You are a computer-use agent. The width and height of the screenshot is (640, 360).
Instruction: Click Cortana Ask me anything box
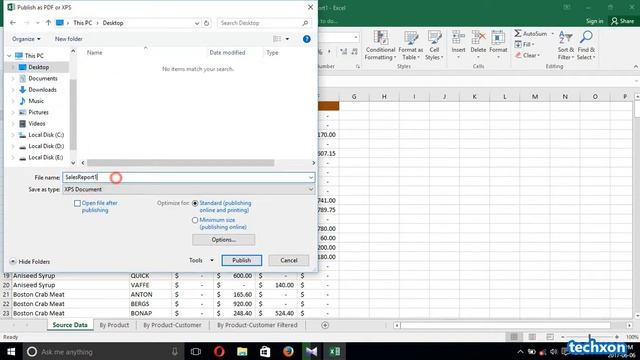coord(102,351)
